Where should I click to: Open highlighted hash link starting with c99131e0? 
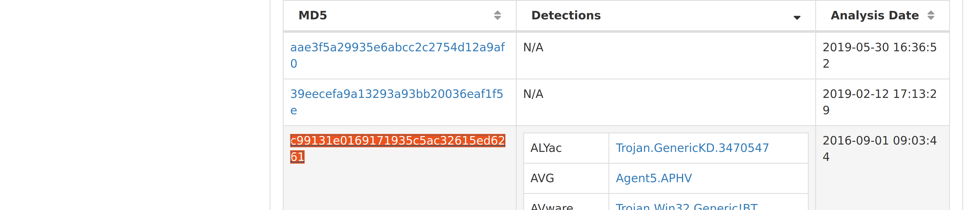coord(398,148)
